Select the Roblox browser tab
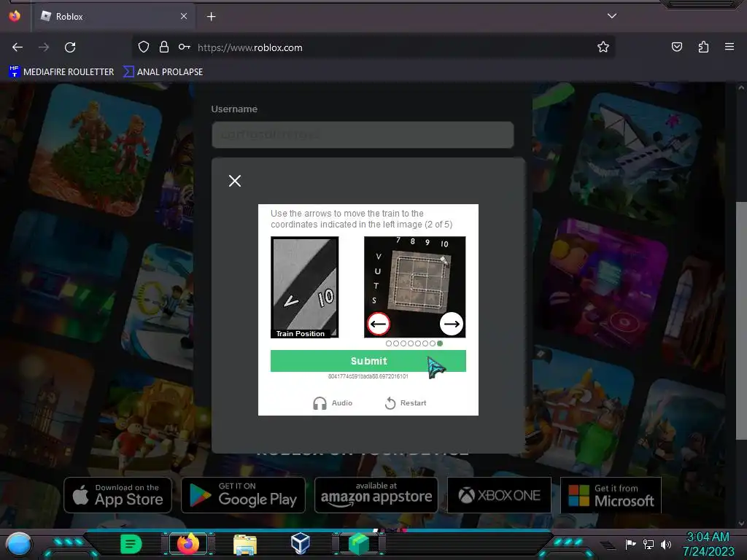Image resolution: width=747 pixels, height=560 pixels. [x=112, y=17]
